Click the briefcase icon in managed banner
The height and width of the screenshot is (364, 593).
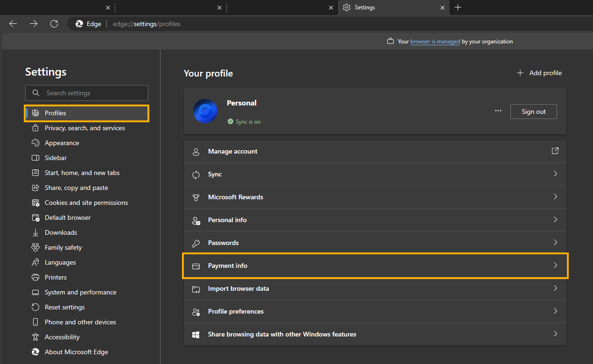391,42
